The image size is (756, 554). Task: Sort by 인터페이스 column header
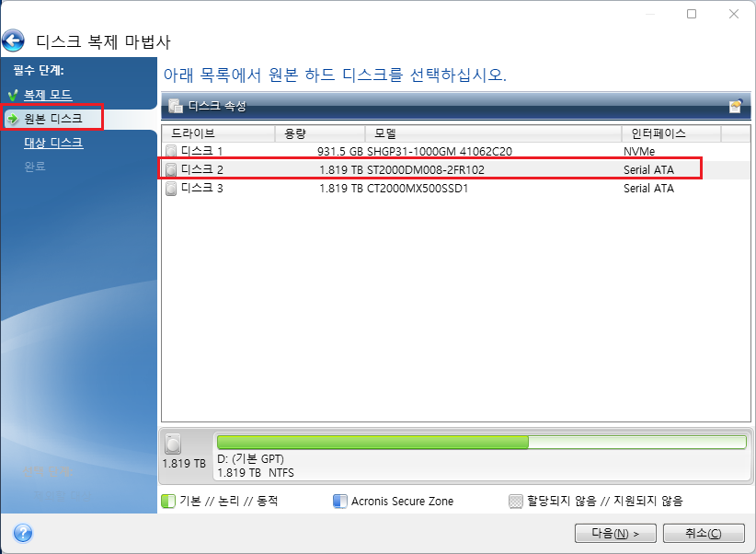point(670,133)
